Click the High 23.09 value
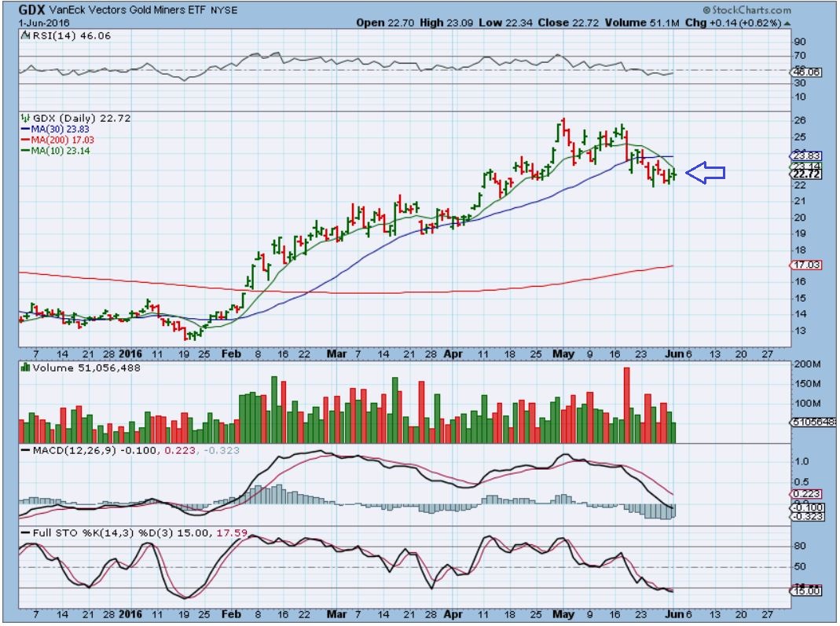 pos(446,23)
